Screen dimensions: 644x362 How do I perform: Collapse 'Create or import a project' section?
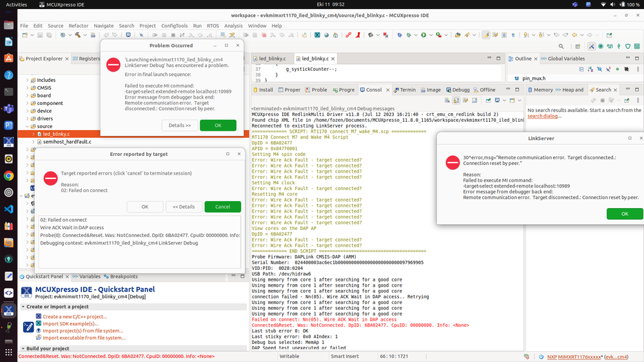point(23,307)
